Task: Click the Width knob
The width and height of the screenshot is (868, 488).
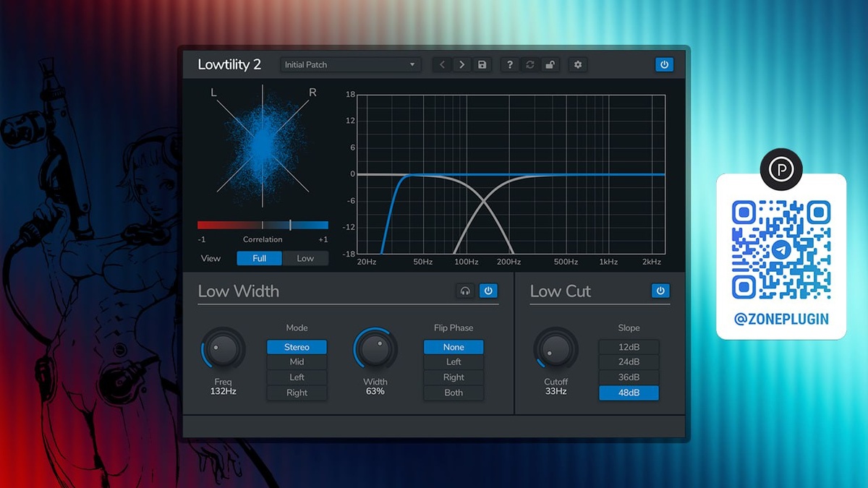Action: (x=375, y=349)
